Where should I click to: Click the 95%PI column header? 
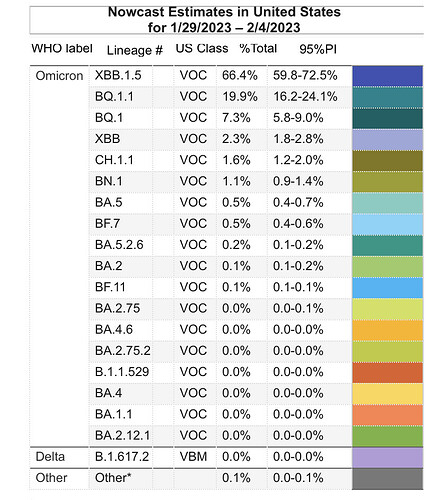(x=318, y=49)
